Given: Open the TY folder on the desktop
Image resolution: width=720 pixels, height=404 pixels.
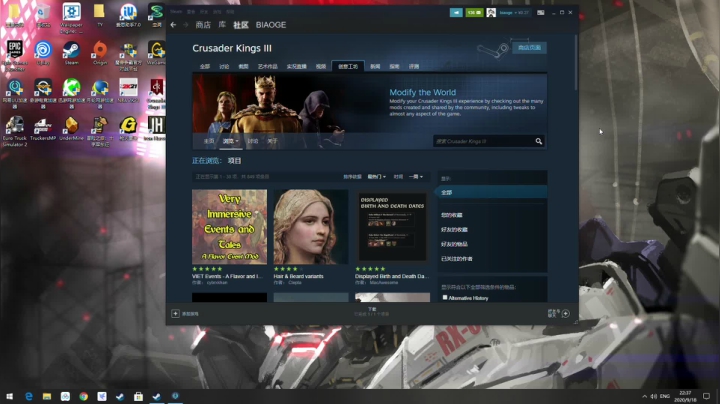Looking at the screenshot, I should (100, 15).
